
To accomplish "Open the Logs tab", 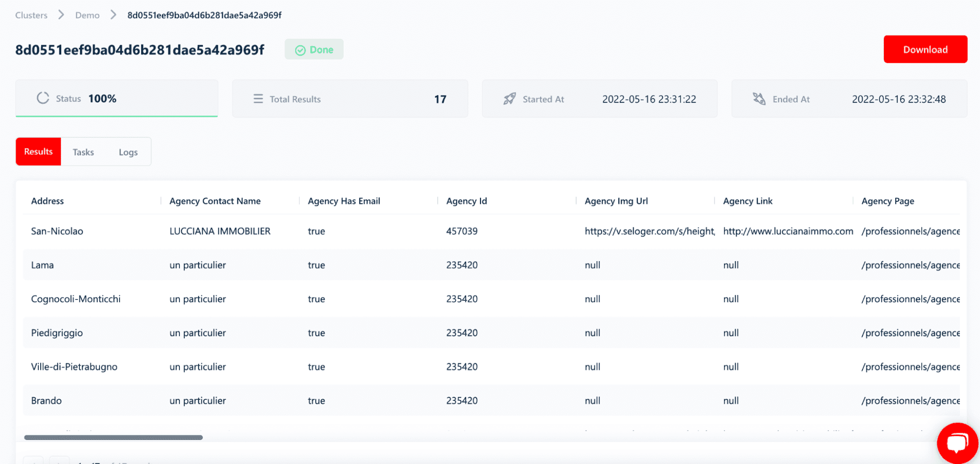I will (x=128, y=152).
